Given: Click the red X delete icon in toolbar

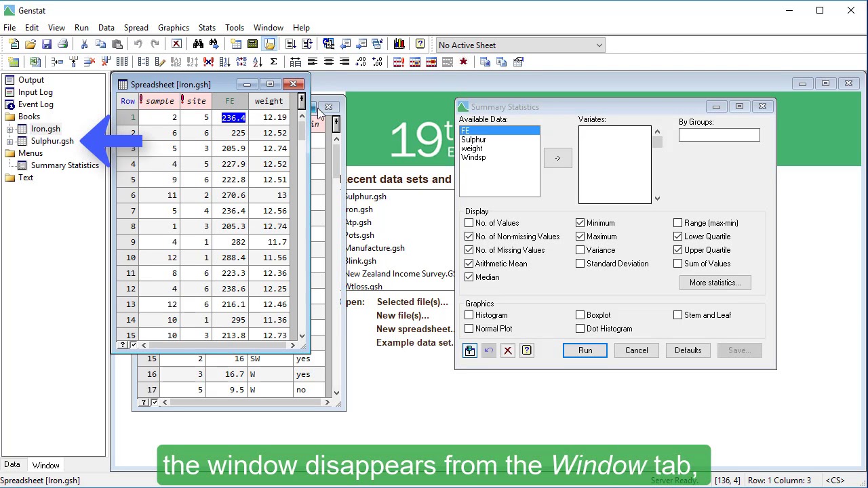Looking at the screenshot, I should pos(176,45).
